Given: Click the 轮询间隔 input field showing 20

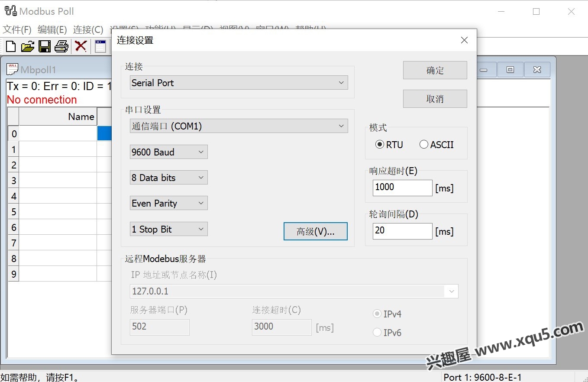Looking at the screenshot, I should click(402, 231).
